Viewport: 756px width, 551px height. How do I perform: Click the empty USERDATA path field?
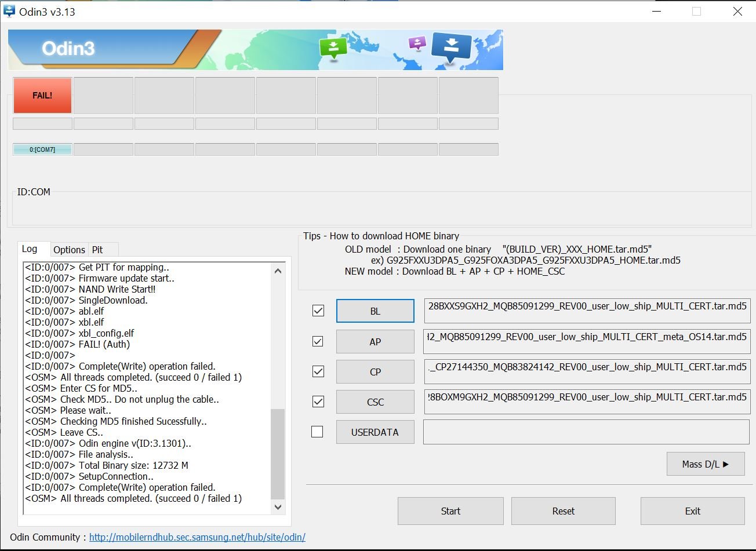(587, 432)
